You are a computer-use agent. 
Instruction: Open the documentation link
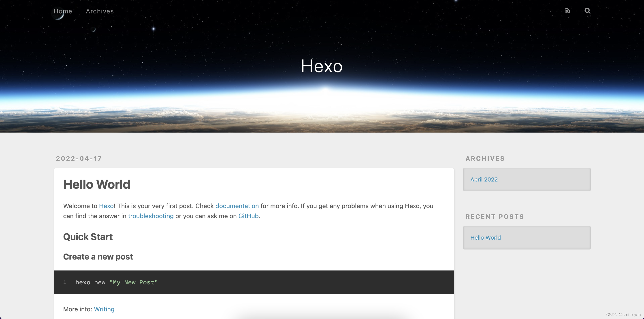(237, 206)
